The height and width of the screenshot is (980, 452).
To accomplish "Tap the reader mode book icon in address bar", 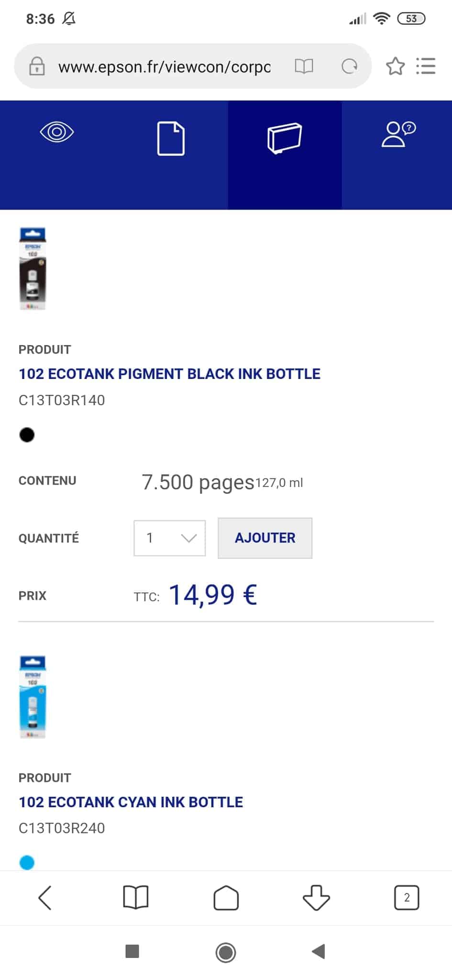I will pos(304,66).
